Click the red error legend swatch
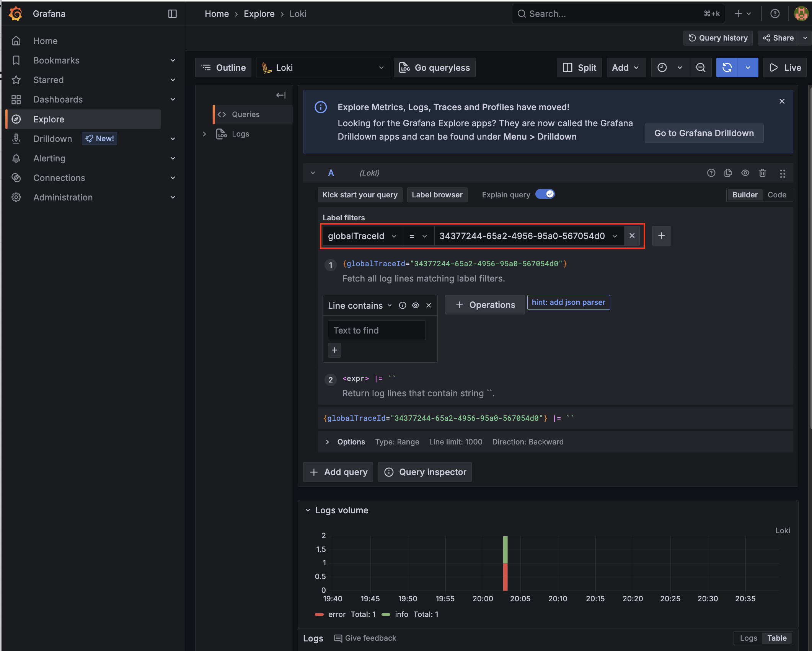Viewport: 812px width, 651px height. (319, 614)
